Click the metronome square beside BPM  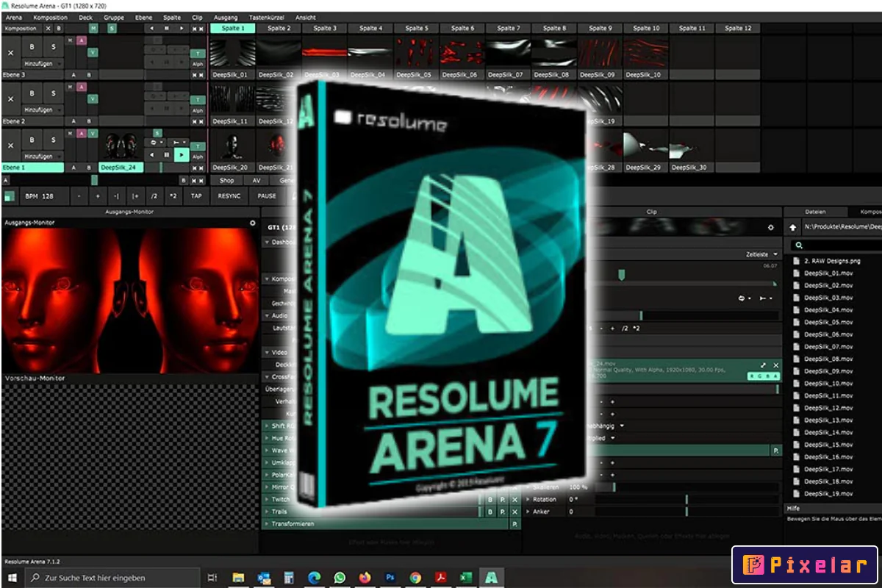9,196
